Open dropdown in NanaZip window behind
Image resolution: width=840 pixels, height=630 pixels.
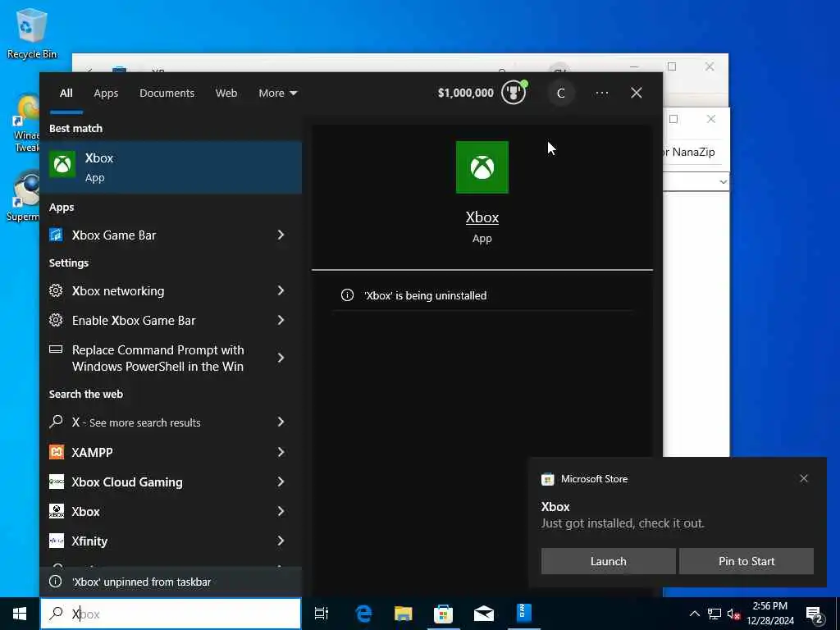coord(723,182)
